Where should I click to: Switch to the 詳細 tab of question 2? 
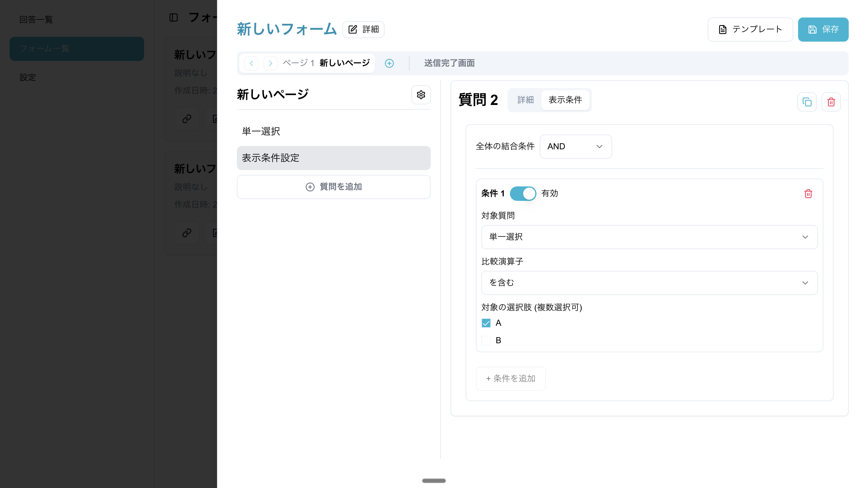click(x=525, y=100)
